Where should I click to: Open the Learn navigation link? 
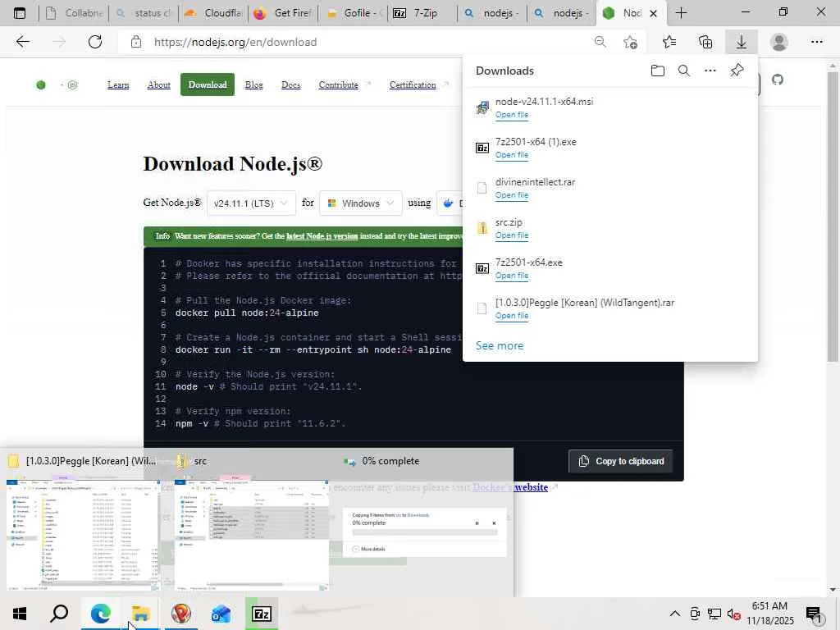point(118,84)
